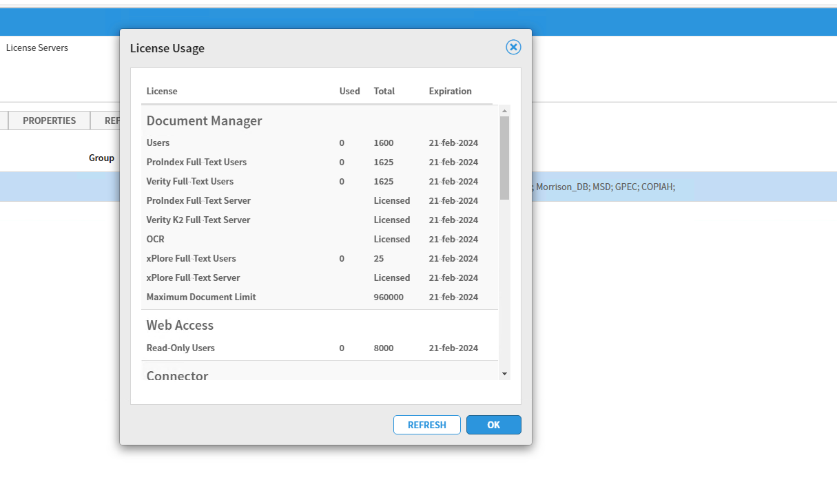Click the Expiration column header
The image size is (837, 504).
tap(451, 91)
